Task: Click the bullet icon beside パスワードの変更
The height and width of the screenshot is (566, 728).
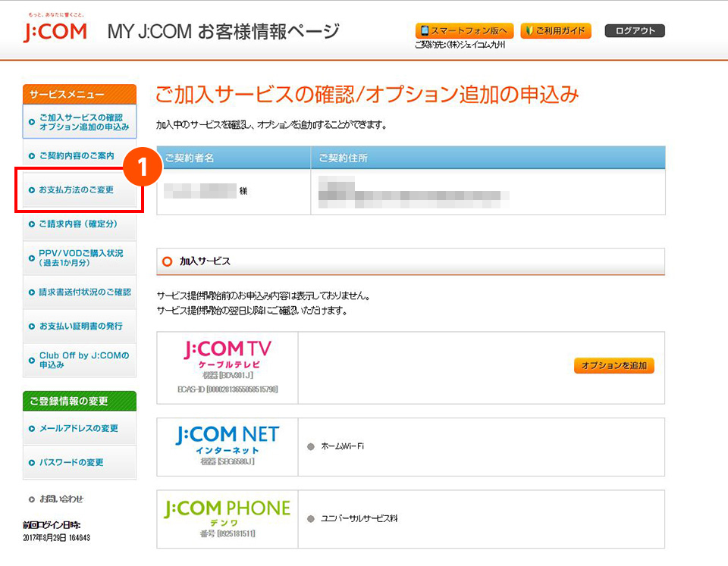Action: [x=32, y=462]
